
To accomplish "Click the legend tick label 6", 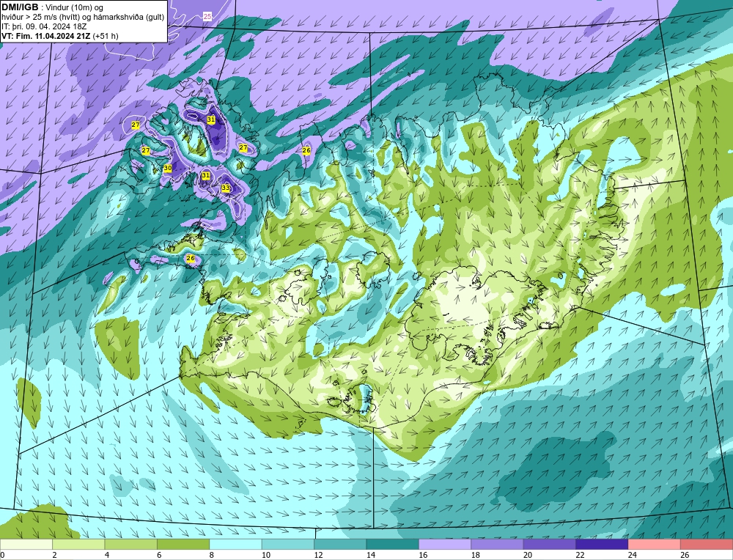I will tap(159, 555).
